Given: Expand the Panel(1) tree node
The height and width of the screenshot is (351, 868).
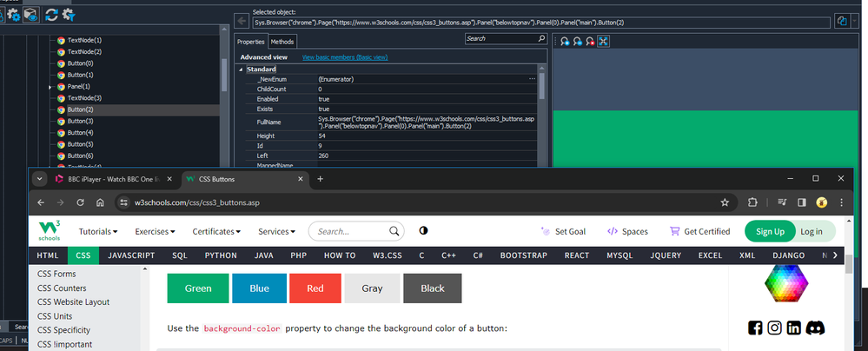Looking at the screenshot, I should pos(50,88).
